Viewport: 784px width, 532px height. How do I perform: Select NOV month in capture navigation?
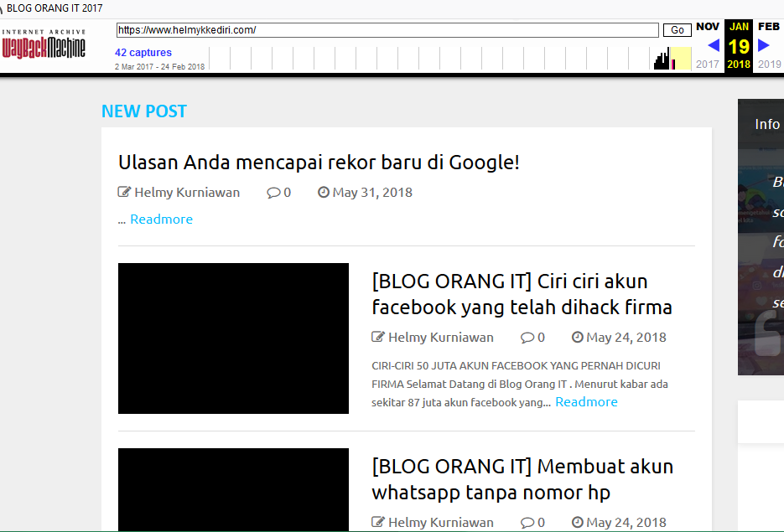click(x=708, y=27)
